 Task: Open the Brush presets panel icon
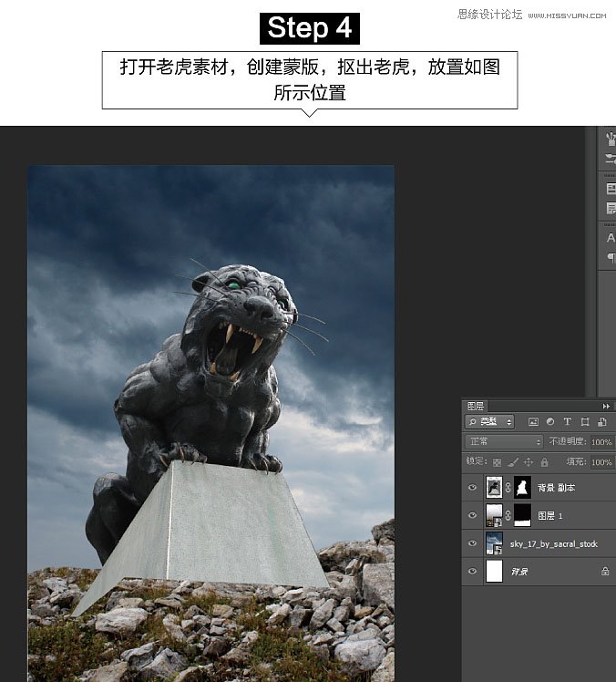tap(611, 139)
